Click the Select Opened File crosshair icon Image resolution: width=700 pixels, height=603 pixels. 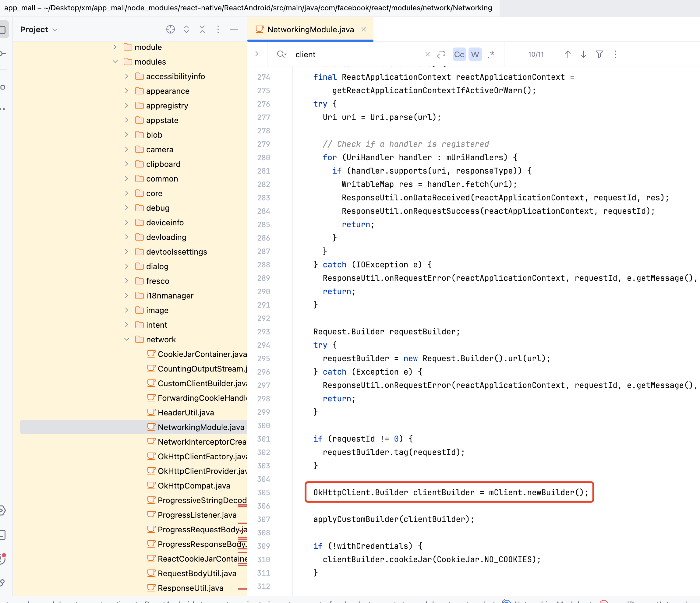171,30
